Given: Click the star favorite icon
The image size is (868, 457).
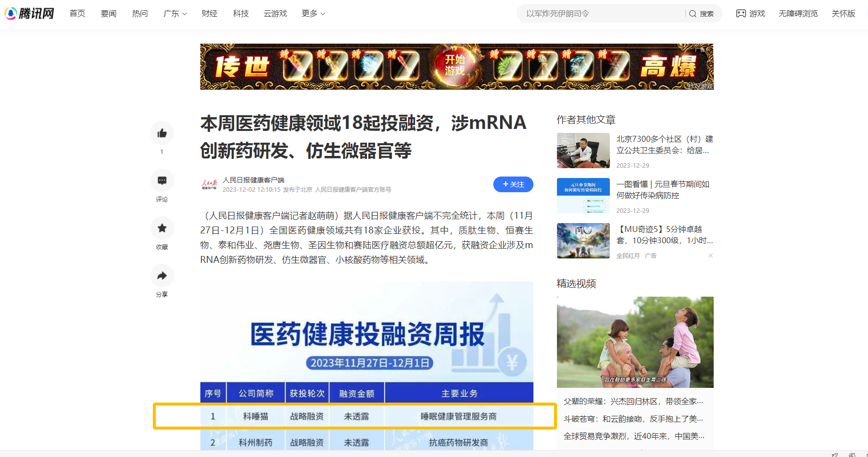Looking at the screenshot, I should pos(162,228).
